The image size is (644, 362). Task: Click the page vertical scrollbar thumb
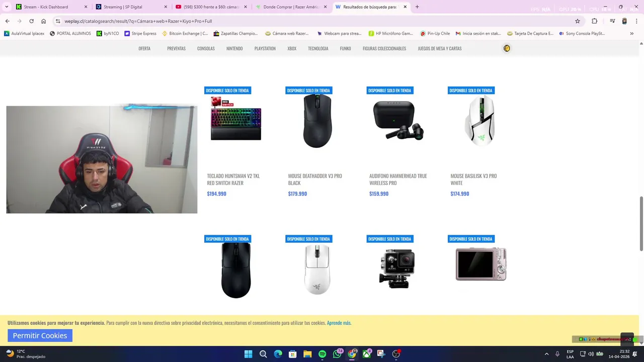click(x=641, y=224)
